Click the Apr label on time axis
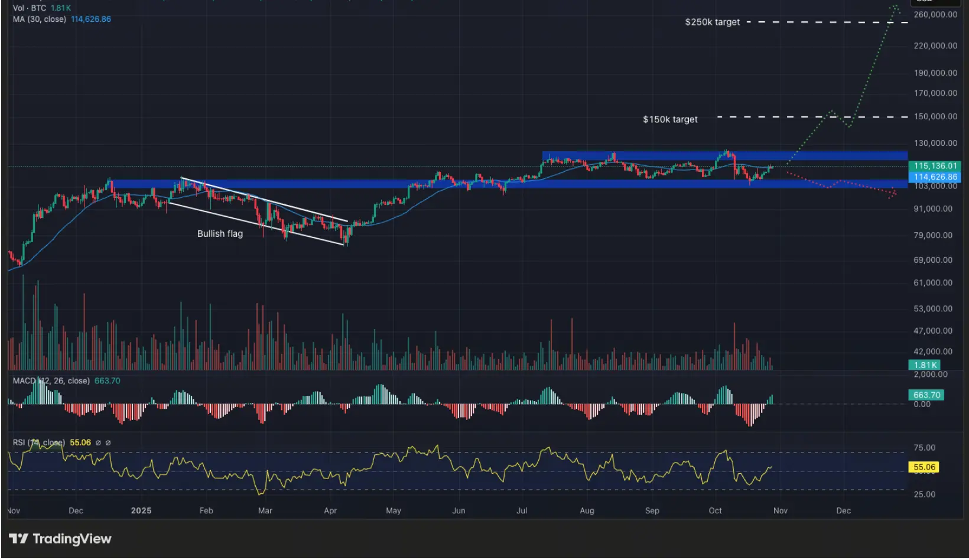Viewport: 969px width, 560px height. [330, 511]
